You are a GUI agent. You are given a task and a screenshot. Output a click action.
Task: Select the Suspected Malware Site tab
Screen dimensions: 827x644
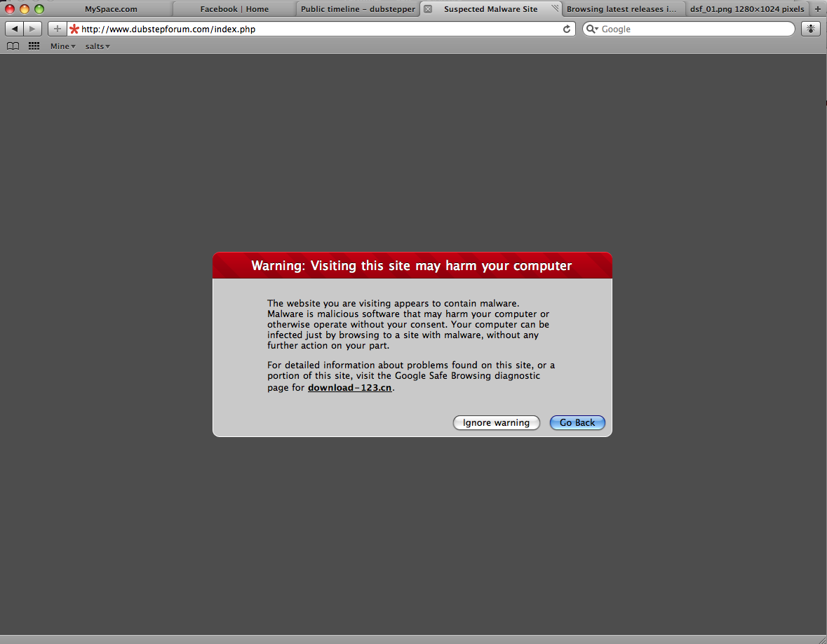pyautogui.click(x=490, y=9)
